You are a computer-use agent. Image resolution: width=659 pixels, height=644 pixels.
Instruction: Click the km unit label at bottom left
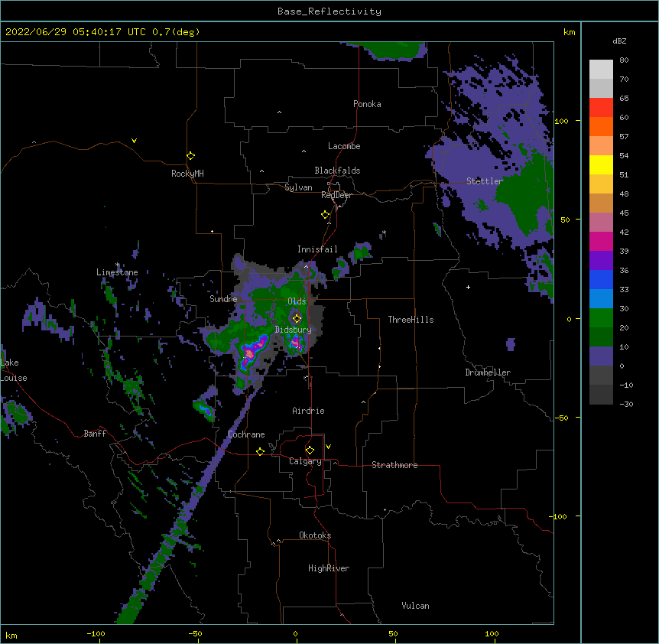11,635
